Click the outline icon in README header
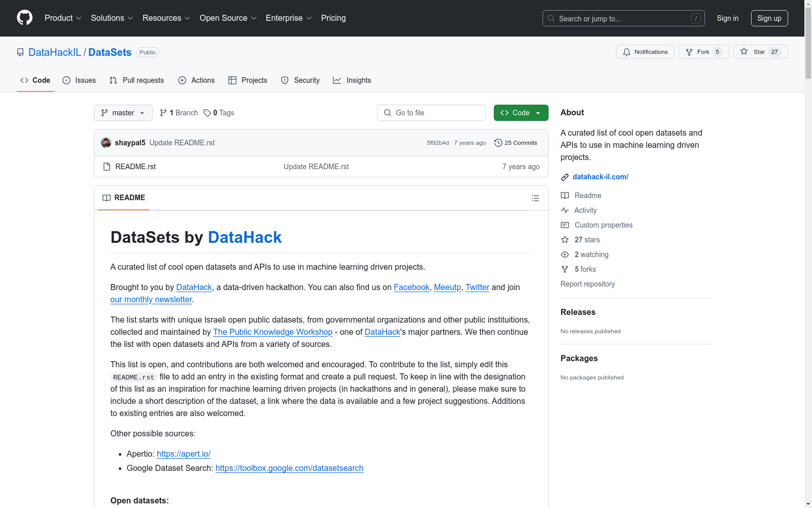Viewport: 812px width, 508px height. 535,198
